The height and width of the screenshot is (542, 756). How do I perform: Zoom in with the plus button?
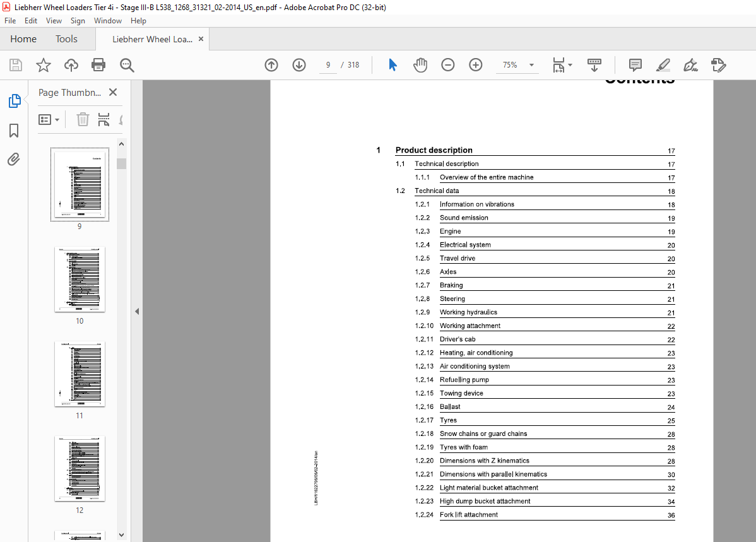pyautogui.click(x=475, y=64)
